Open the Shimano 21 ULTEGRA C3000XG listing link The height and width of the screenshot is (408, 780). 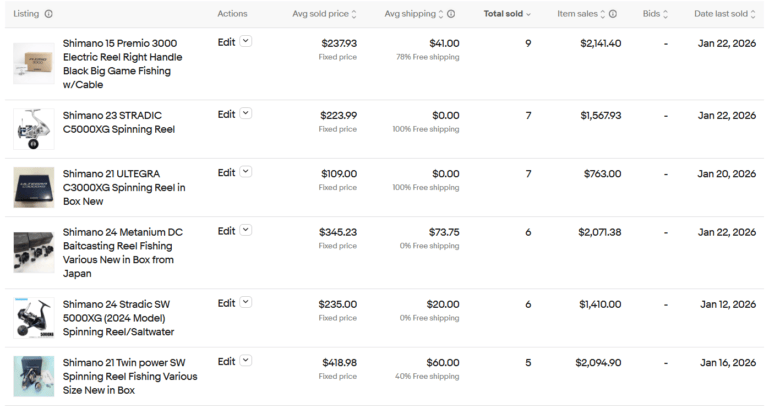point(123,188)
